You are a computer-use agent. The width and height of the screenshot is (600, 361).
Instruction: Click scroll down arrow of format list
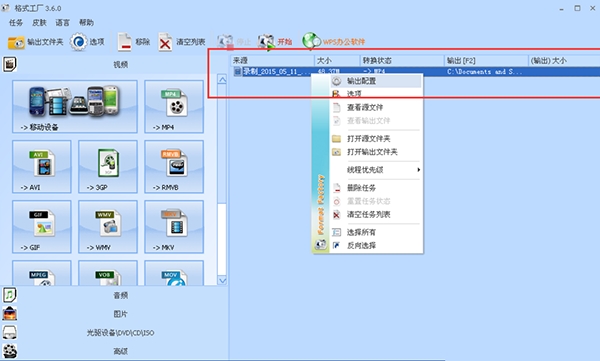coord(222,280)
